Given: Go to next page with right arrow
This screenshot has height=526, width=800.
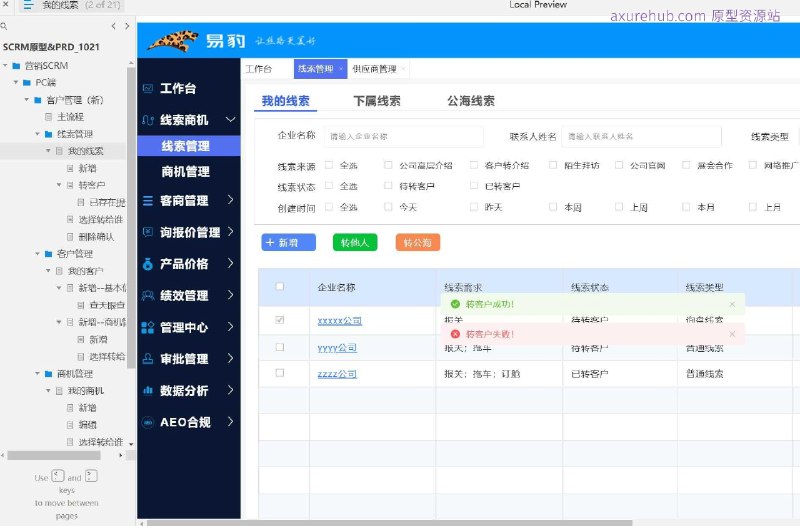Looking at the screenshot, I should click(x=127, y=26).
